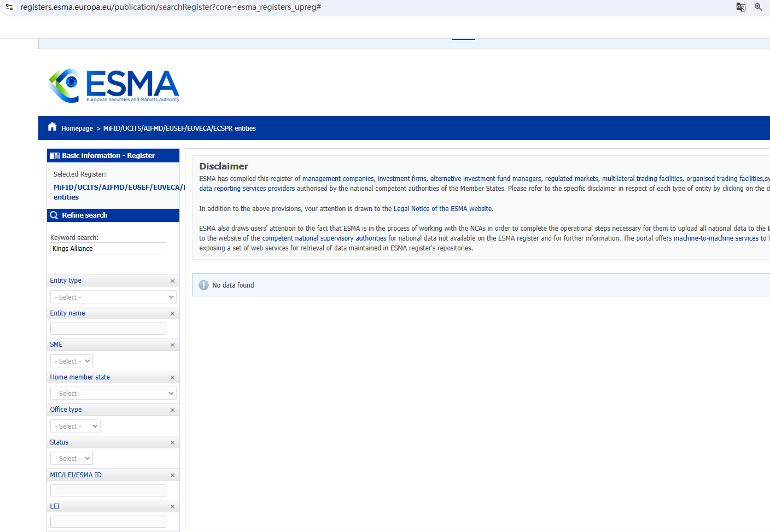
Task: Click the browser address bar URL
Action: (x=171, y=7)
